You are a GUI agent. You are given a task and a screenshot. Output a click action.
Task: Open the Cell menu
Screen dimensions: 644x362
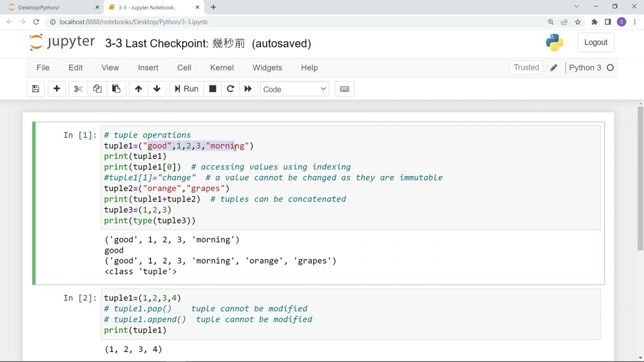[x=184, y=68]
